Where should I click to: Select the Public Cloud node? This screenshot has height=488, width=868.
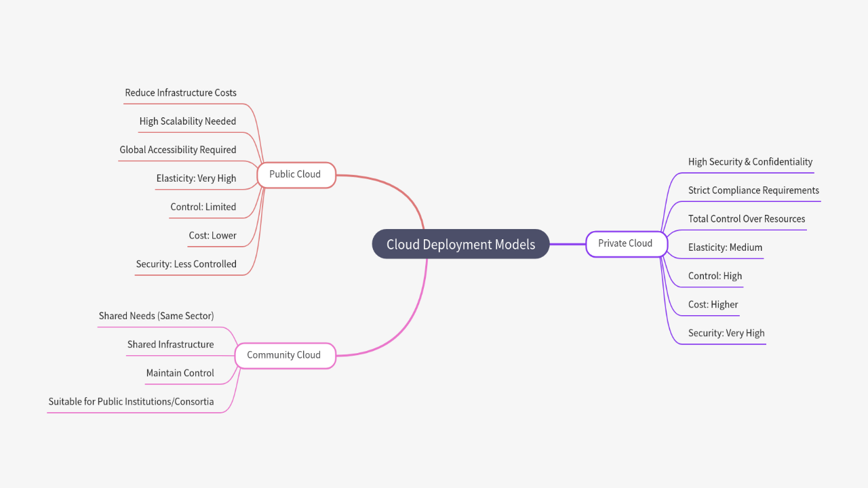[296, 175]
